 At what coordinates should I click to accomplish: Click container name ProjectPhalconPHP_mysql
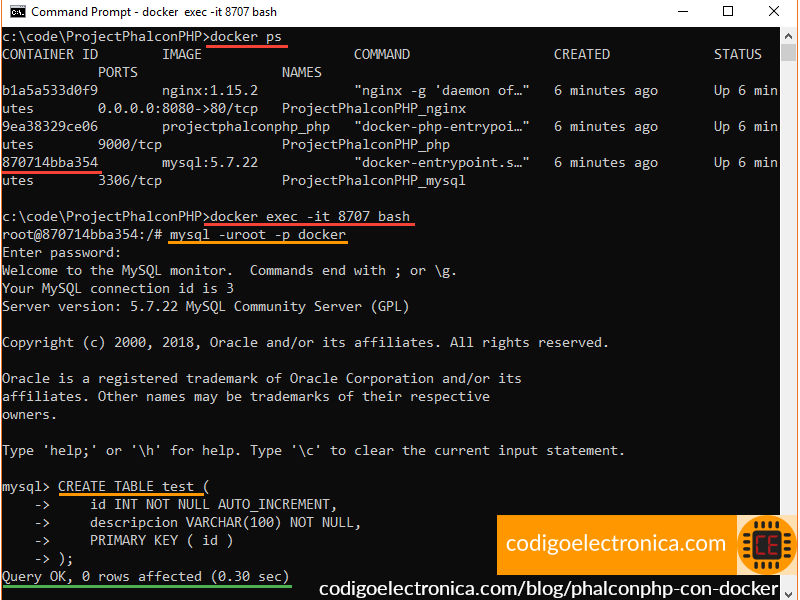point(373,181)
